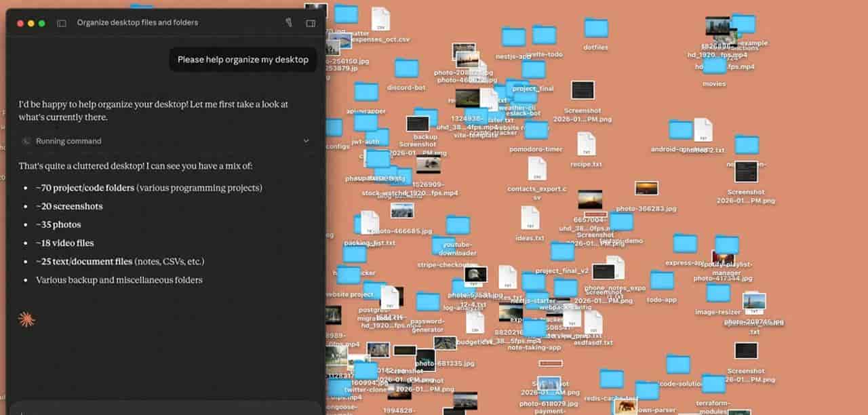
Task: Select the image-resizer folder
Action: click(718, 293)
